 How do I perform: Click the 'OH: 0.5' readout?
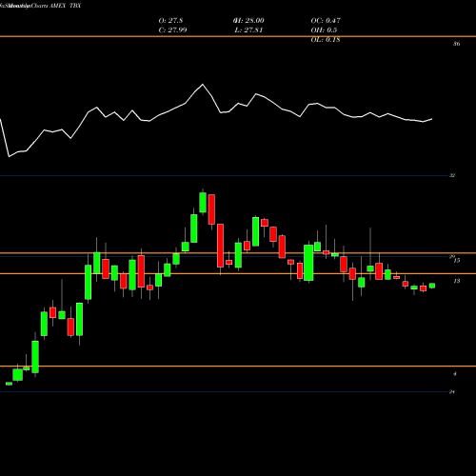point(324,30)
